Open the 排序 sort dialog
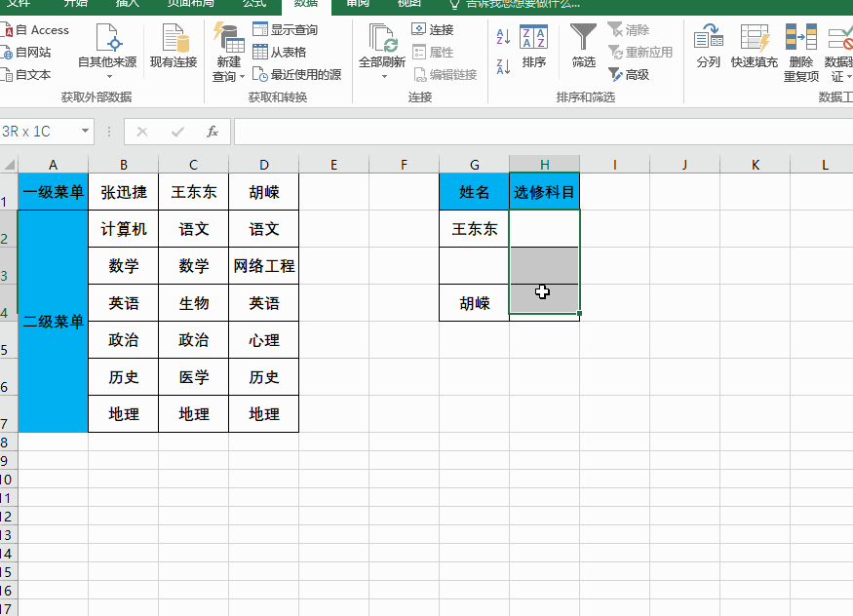The height and width of the screenshot is (616, 853). click(533, 46)
